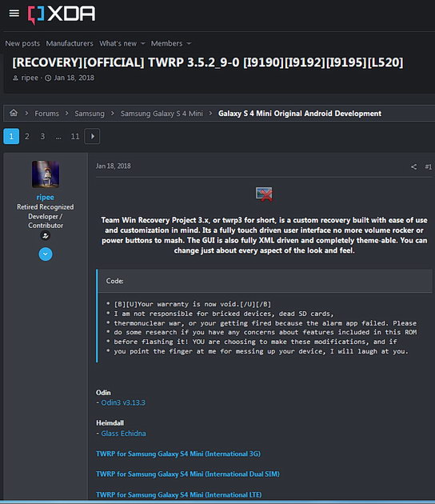Click the Team Win Recovery Project description paragraph
Image resolution: width=435 pixels, height=504 pixels.
pyautogui.click(x=264, y=235)
